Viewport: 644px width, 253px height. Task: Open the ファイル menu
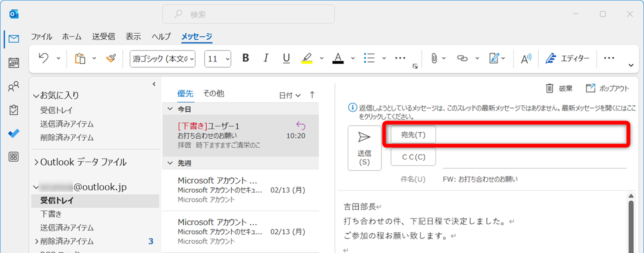41,37
